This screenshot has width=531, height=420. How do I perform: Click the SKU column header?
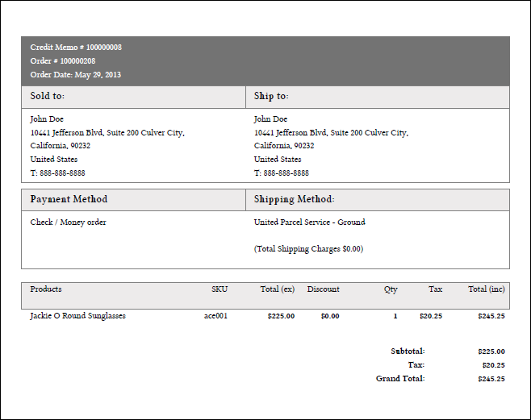tap(220, 289)
